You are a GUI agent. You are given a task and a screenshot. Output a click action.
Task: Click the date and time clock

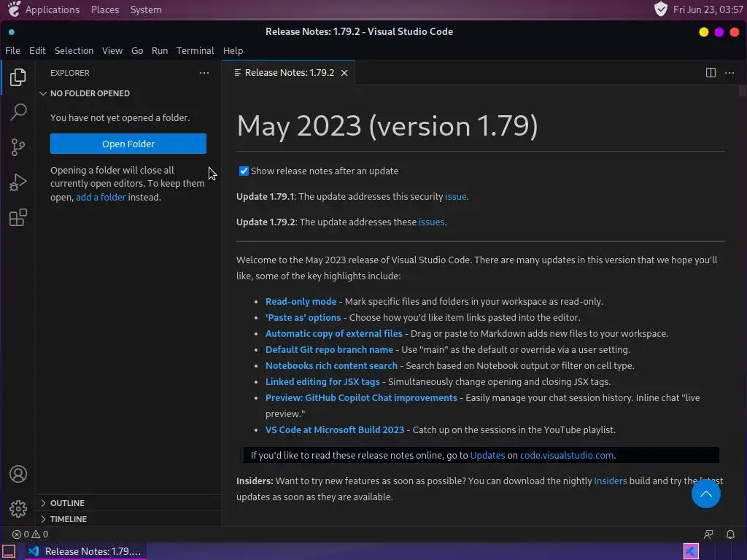[708, 9]
